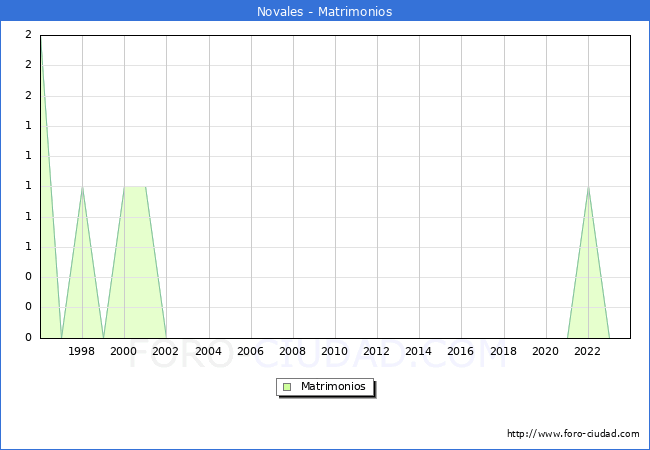The width and height of the screenshot is (650, 450).
Task: Click the 2020 year label
Action: point(545,351)
